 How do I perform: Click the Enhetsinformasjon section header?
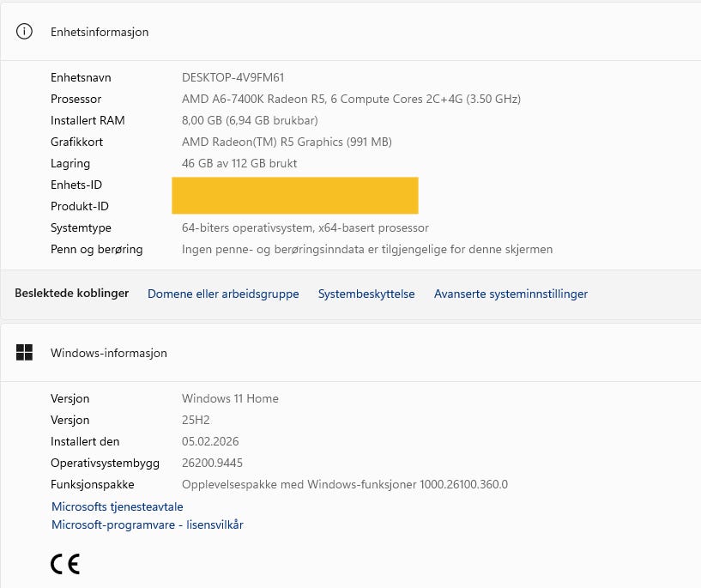click(100, 32)
